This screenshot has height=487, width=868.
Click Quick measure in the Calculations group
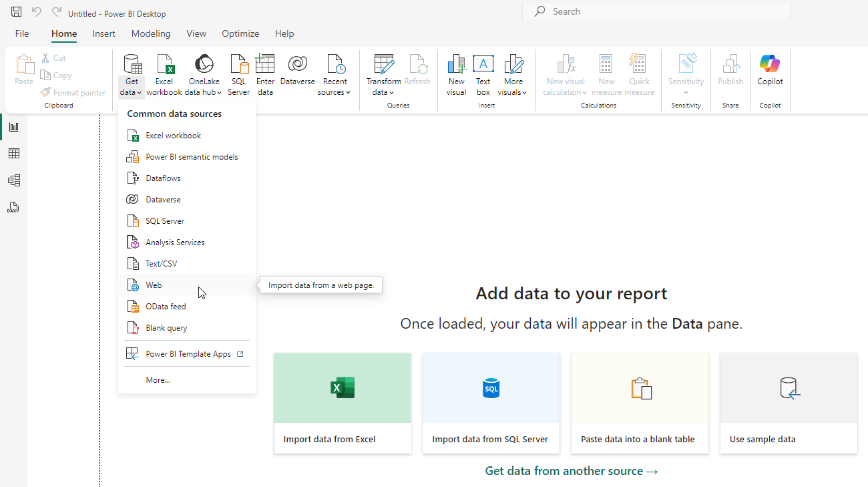tap(639, 75)
